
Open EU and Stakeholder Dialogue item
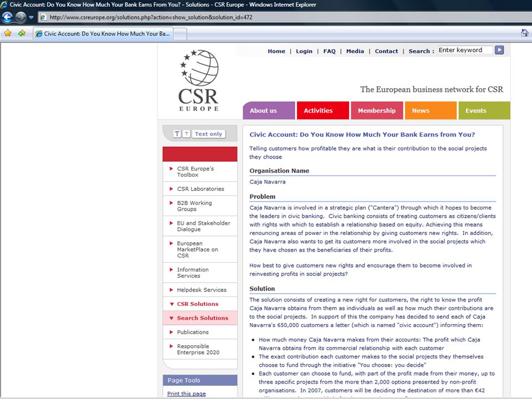pos(200,226)
